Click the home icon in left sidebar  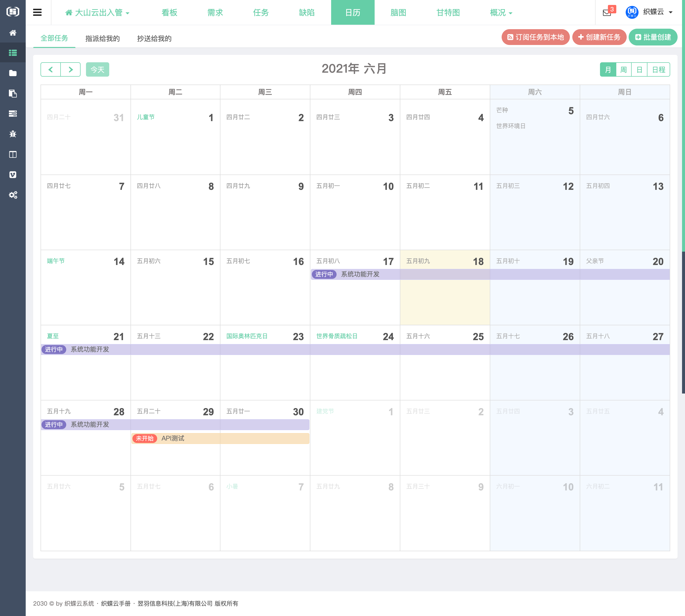13,33
